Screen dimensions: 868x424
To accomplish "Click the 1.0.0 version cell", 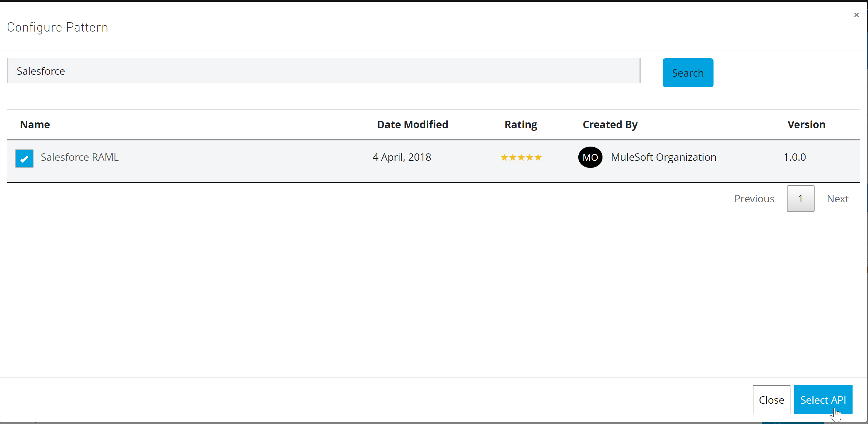I will [795, 157].
